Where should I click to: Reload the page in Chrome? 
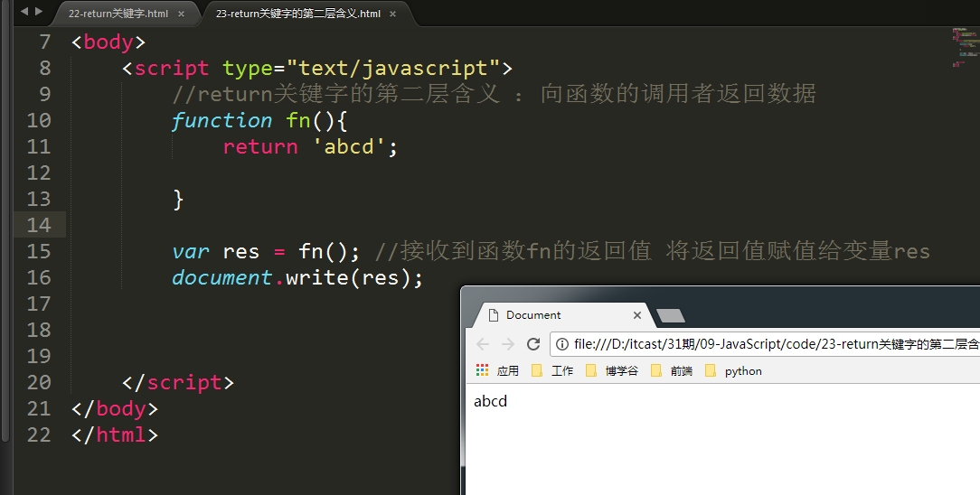pos(533,344)
